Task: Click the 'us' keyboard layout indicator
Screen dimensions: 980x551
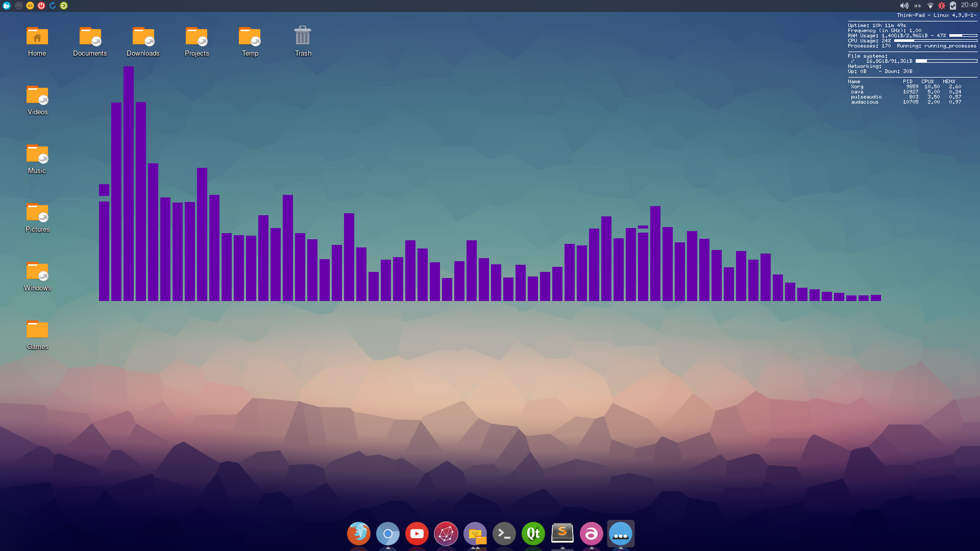Action: pos(918,6)
